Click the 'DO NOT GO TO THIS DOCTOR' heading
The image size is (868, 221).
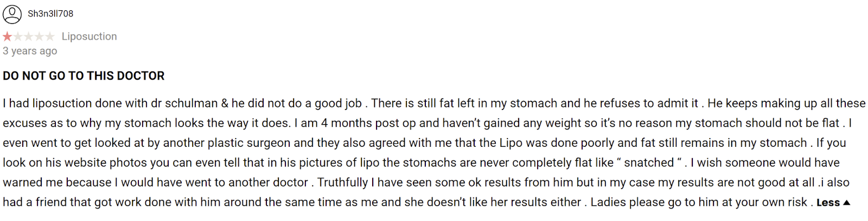click(x=84, y=76)
